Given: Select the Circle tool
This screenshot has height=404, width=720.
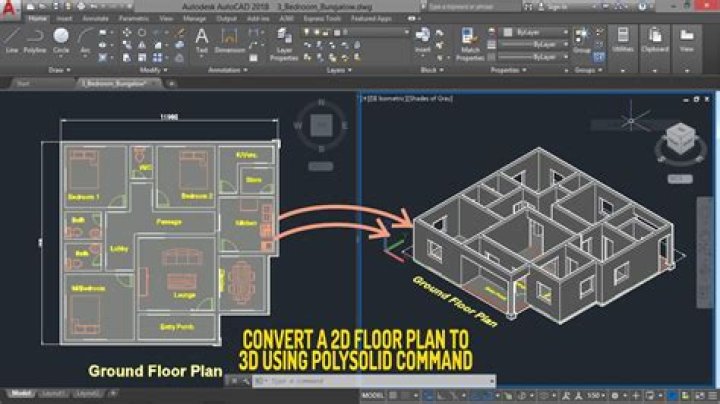Looking at the screenshot, I should pyautogui.click(x=61, y=40).
